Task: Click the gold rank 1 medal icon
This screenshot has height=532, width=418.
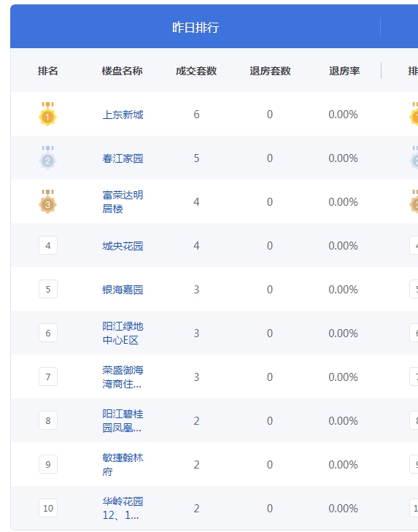Action: click(x=47, y=114)
